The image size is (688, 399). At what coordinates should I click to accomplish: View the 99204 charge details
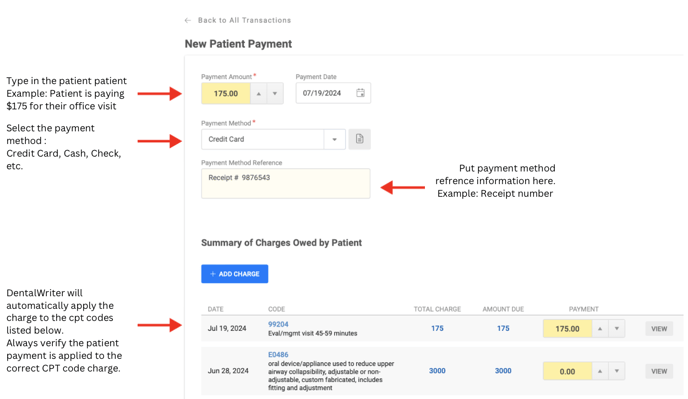pyautogui.click(x=659, y=329)
